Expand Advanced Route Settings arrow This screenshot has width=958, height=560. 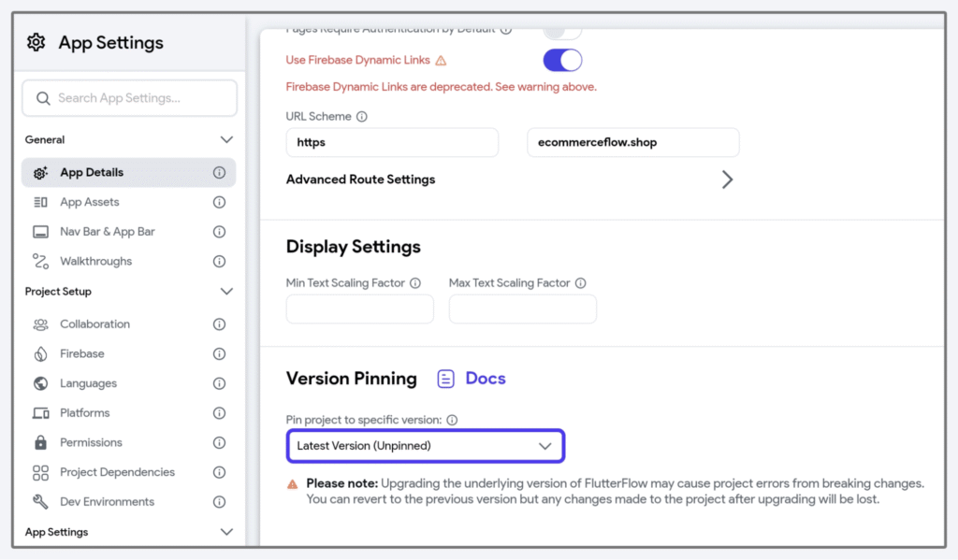pyautogui.click(x=727, y=179)
